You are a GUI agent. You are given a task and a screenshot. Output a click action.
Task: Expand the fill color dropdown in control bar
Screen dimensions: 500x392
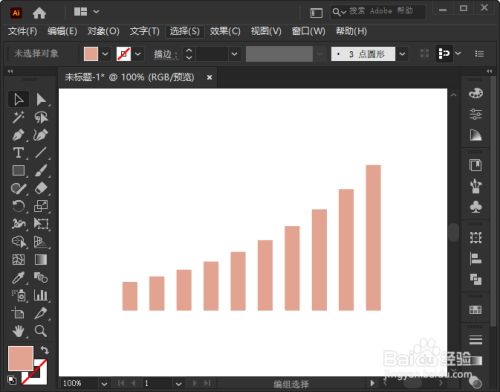point(105,54)
